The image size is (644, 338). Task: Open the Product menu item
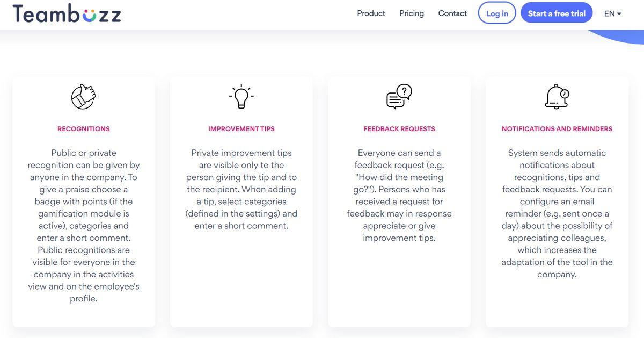pyautogui.click(x=371, y=13)
